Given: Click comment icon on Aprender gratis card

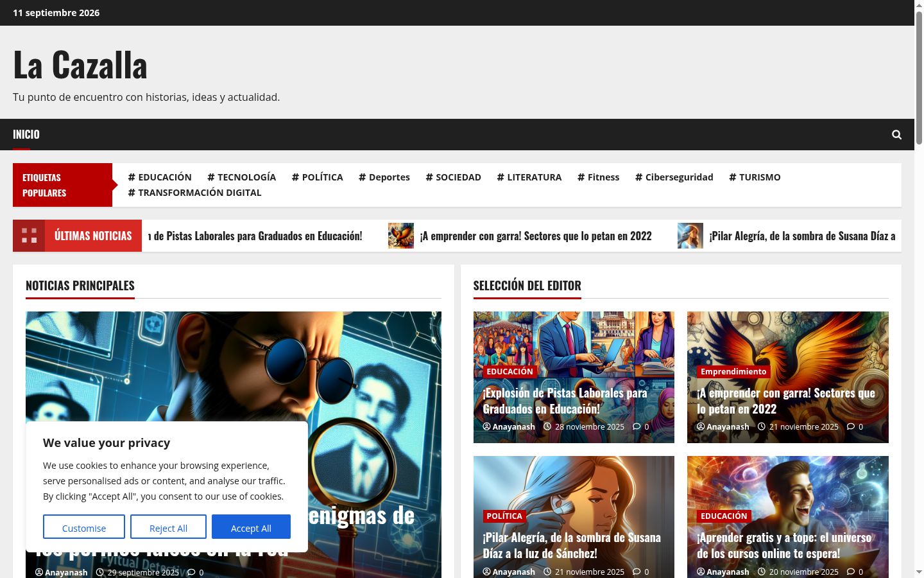Looking at the screenshot, I should coord(851,572).
